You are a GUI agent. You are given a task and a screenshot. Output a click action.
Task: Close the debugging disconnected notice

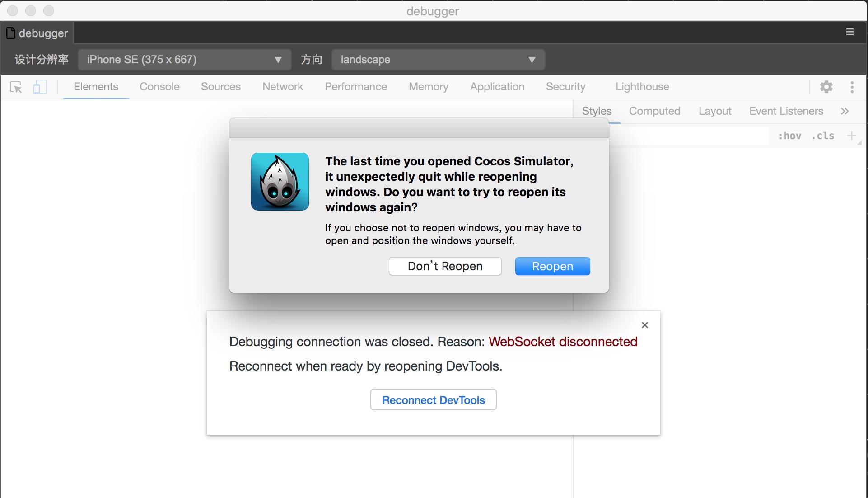click(644, 325)
